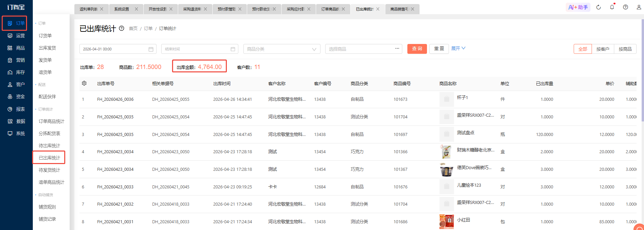This screenshot has height=230, width=644.
Task: Open the 客户 module in sidebar
Action: tap(16, 85)
